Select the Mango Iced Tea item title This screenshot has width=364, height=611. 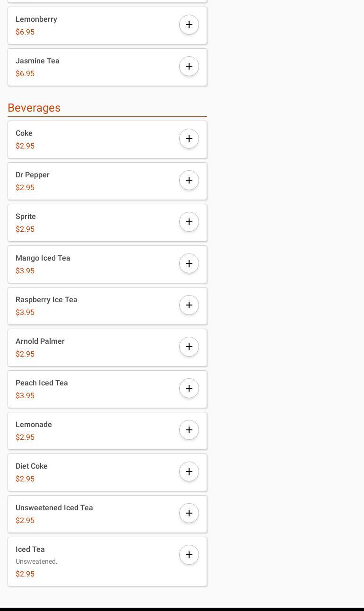click(x=43, y=258)
